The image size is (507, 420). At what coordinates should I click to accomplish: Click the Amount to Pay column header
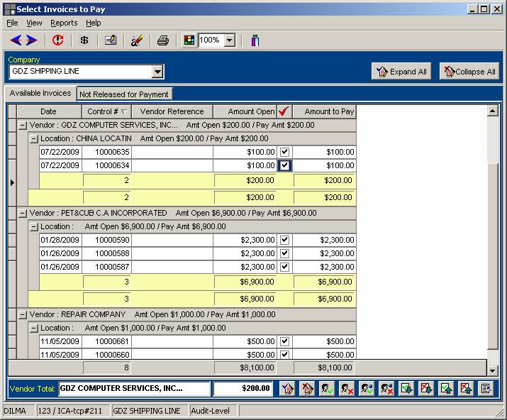324,111
